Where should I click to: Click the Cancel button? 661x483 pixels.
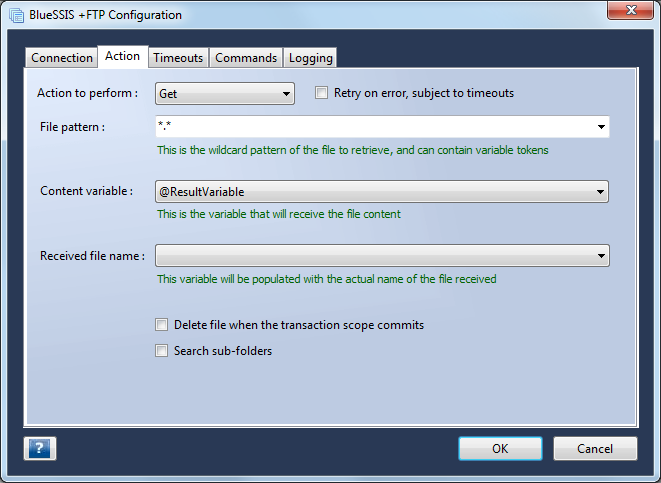coord(595,448)
